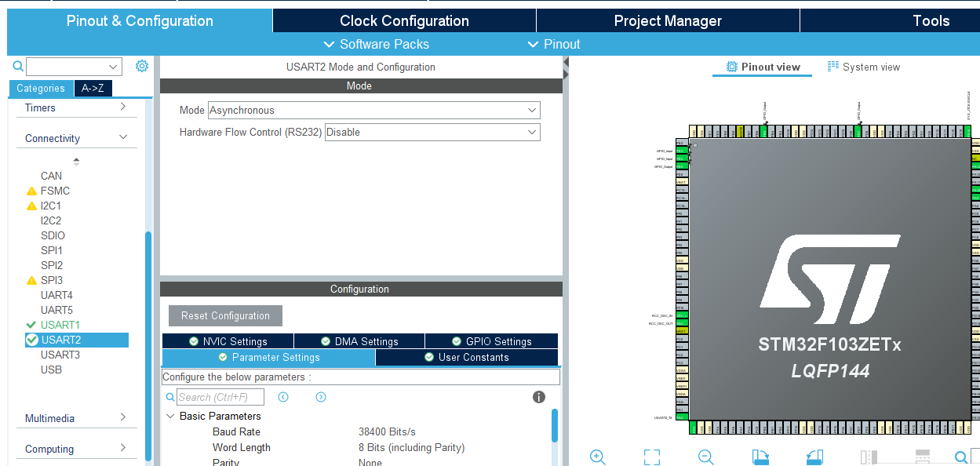Viewport: 980px width, 466px height.
Task: Rotate the chip view clockwise
Action: point(760,457)
